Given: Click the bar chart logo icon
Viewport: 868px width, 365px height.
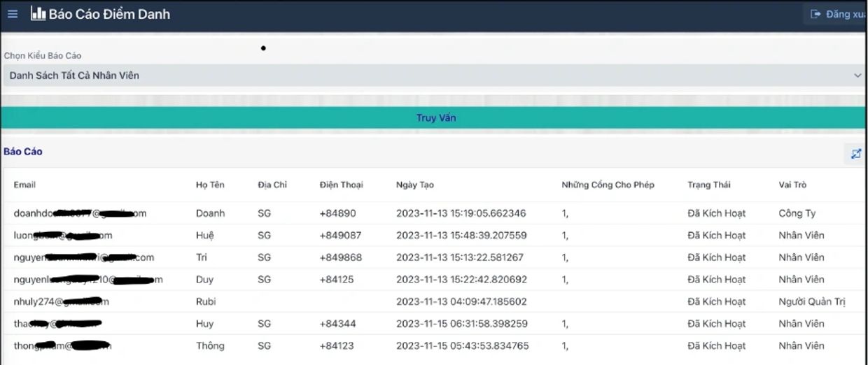Looking at the screenshot, I should click(38, 13).
